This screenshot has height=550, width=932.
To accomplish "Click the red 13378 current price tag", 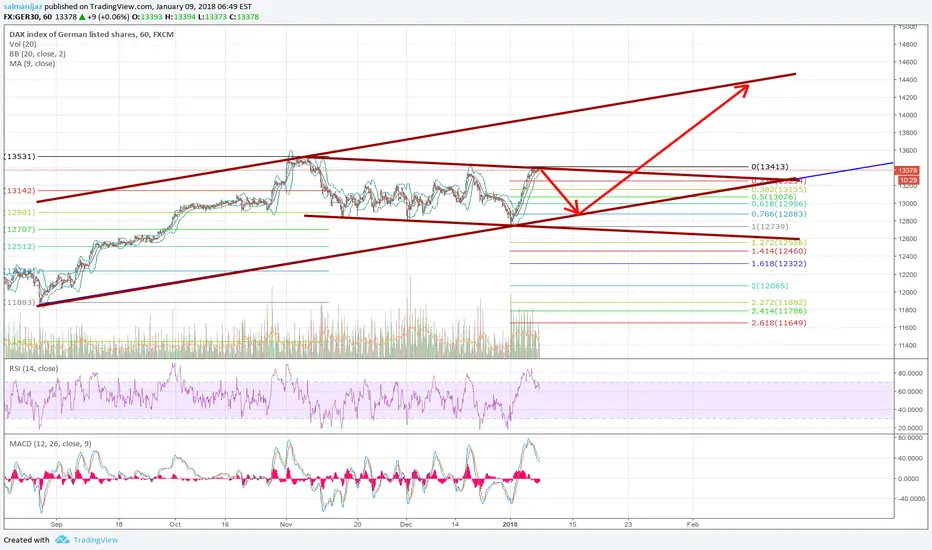I will (908, 170).
